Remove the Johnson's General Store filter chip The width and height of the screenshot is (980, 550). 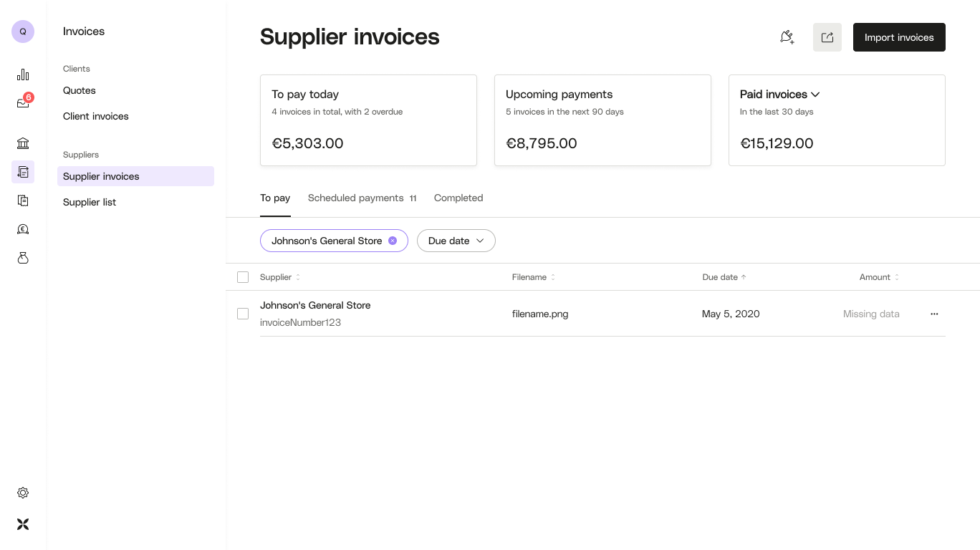(x=393, y=241)
